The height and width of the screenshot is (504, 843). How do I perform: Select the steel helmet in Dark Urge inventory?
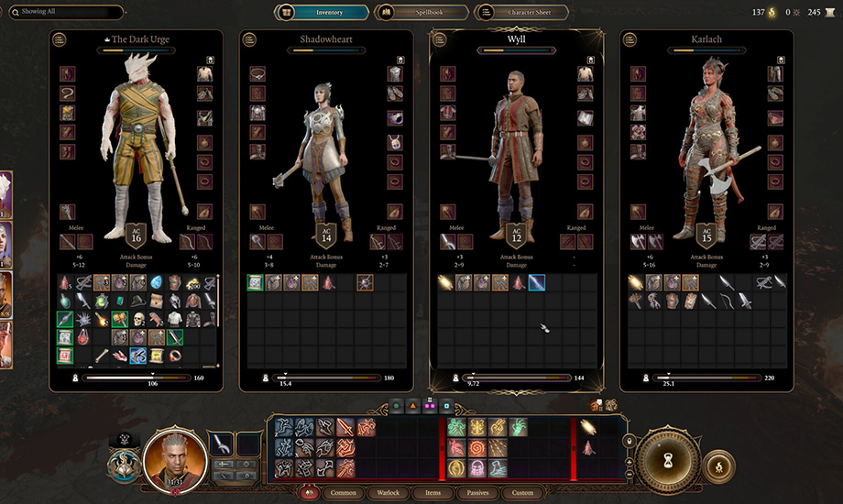tap(175, 301)
